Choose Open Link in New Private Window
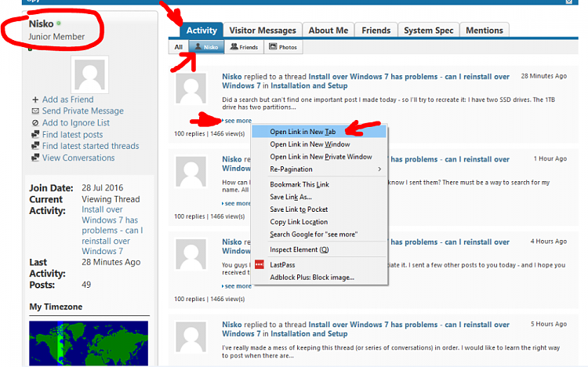Viewport: 588px width, 367px height. coord(319,157)
